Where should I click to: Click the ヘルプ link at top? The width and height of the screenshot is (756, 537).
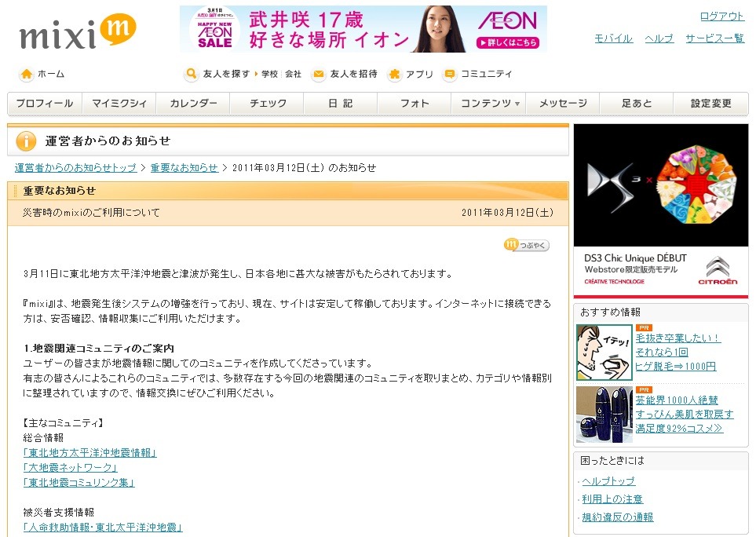click(659, 38)
